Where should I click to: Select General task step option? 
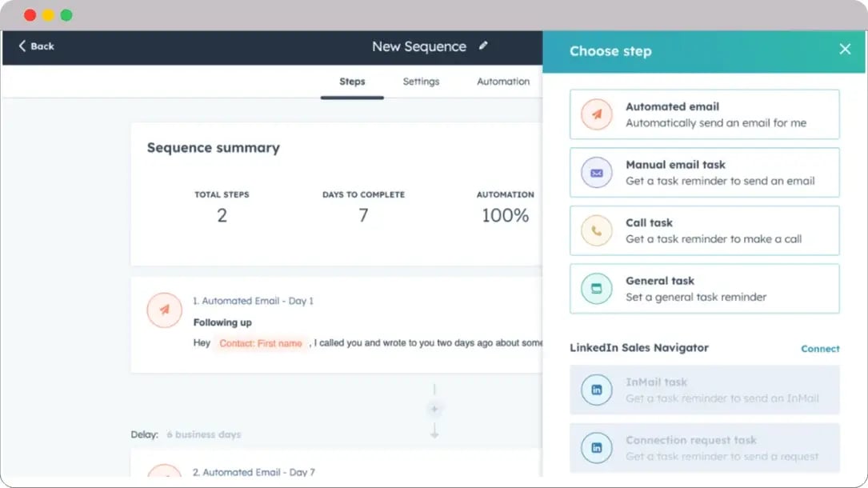(x=705, y=288)
